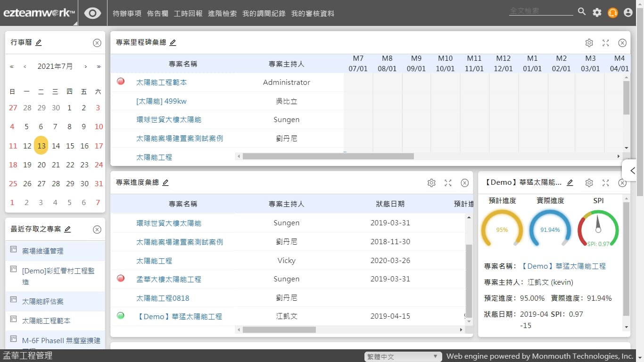Screen dimensions: 644x362
Task: Expand 專案進度彙總 panel to fullscreen
Action: [448, 183]
